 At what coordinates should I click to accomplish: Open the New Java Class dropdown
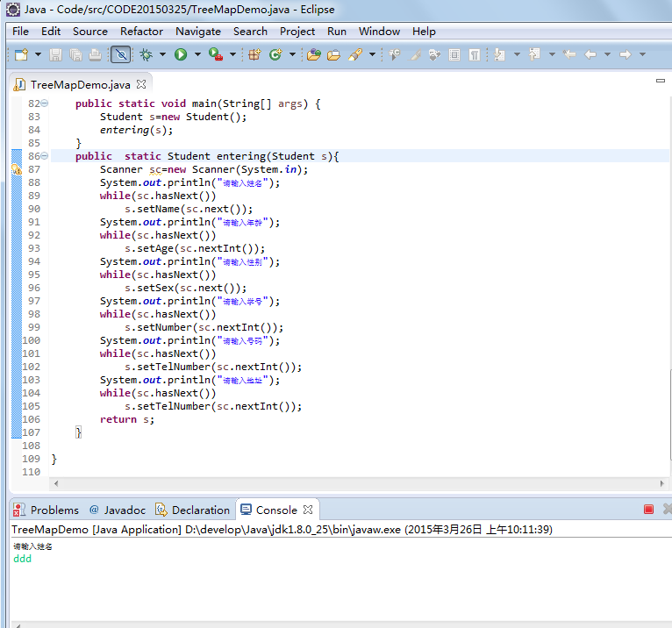tap(292, 55)
